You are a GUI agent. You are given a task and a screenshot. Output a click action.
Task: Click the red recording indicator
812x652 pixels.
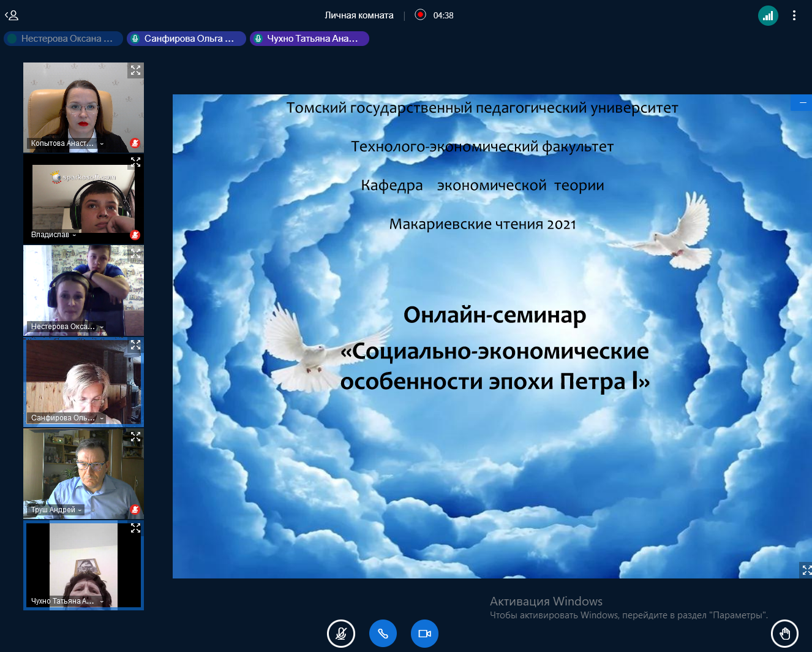coord(420,15)
